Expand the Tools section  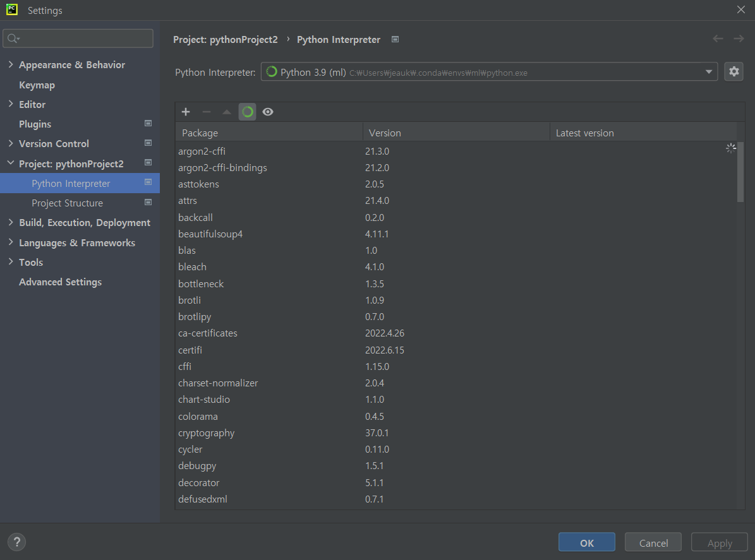click(11, 262)
